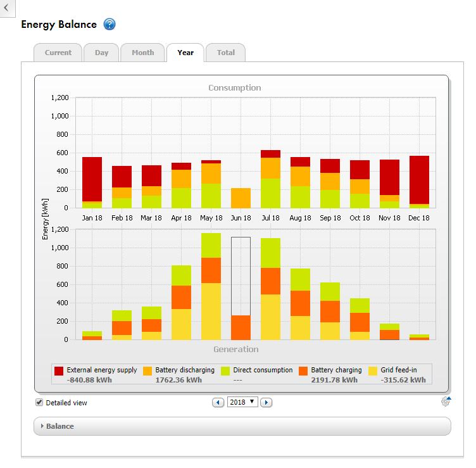Uncheck the Detailed view checkbox
Screen dimensions: 476x468
coord(39,403)
